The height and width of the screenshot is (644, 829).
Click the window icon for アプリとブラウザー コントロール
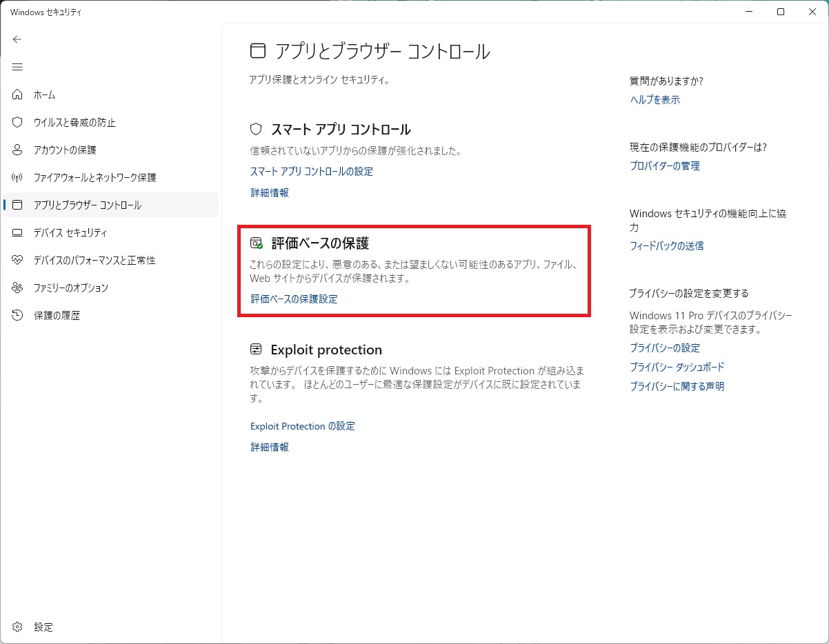[x=18, y=205]
